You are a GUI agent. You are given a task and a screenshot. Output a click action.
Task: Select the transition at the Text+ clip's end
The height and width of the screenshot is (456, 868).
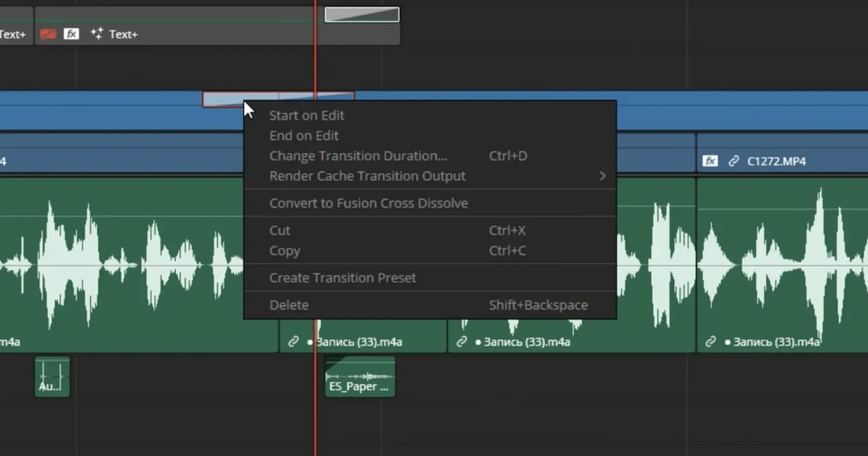pyautogui.click(x=362, y=15)
